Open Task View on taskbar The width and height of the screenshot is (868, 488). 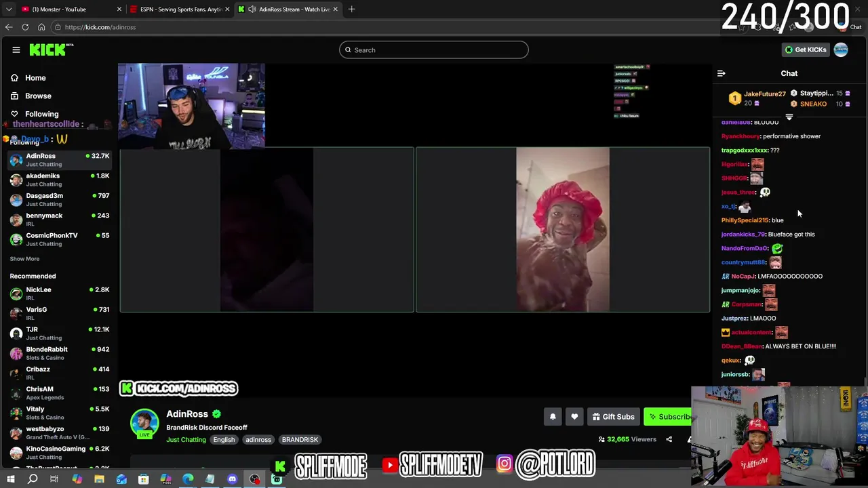54,480
